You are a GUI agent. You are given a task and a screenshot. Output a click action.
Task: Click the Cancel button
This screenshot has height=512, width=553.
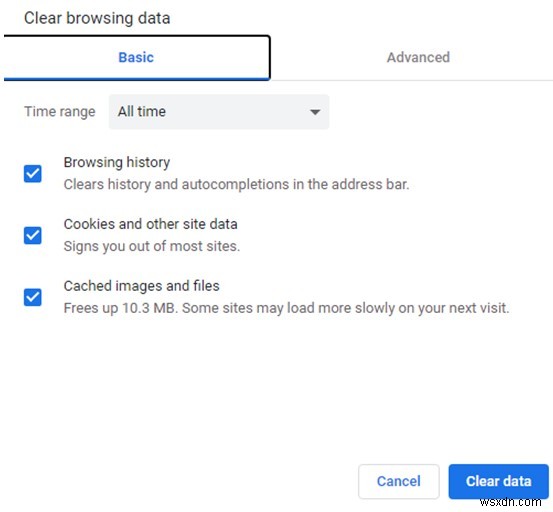point(399,481)
